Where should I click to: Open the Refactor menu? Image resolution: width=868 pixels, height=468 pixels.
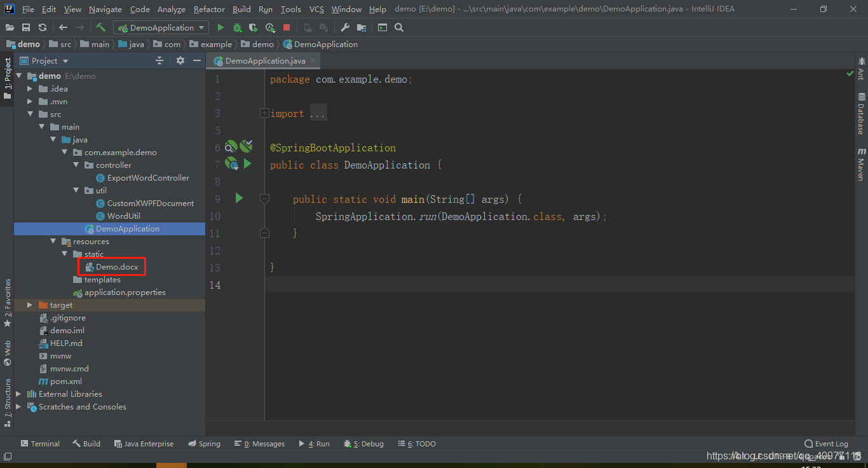tap(210, 9)
